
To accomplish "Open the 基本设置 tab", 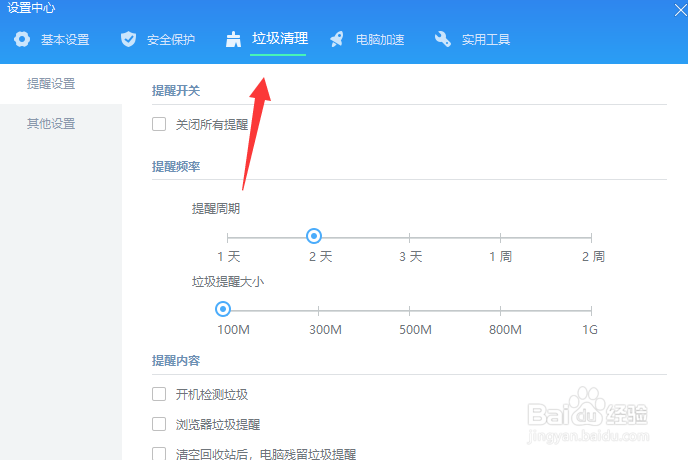I will [x=65, y=40].
